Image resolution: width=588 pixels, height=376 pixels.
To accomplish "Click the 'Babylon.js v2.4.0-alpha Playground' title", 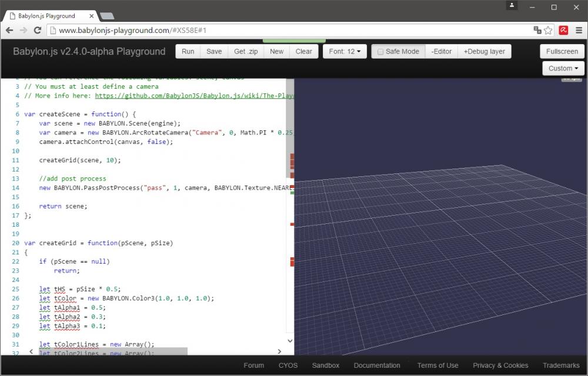I will click(89, 51).
